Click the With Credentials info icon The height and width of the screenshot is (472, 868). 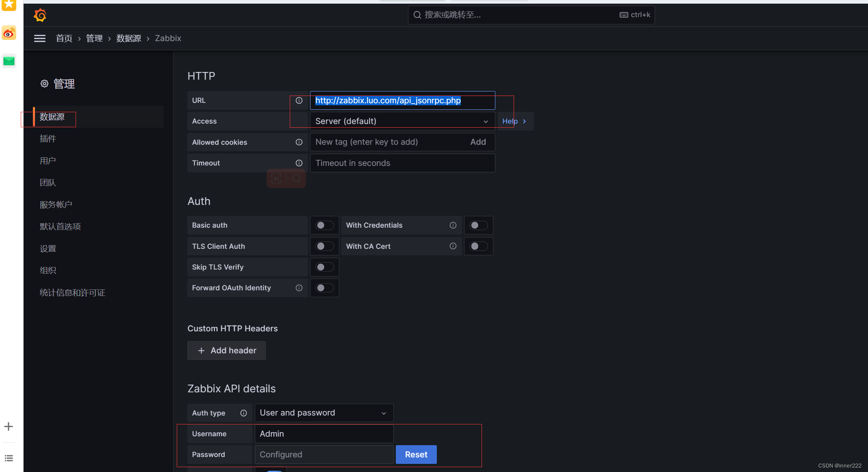coord(453,225)
